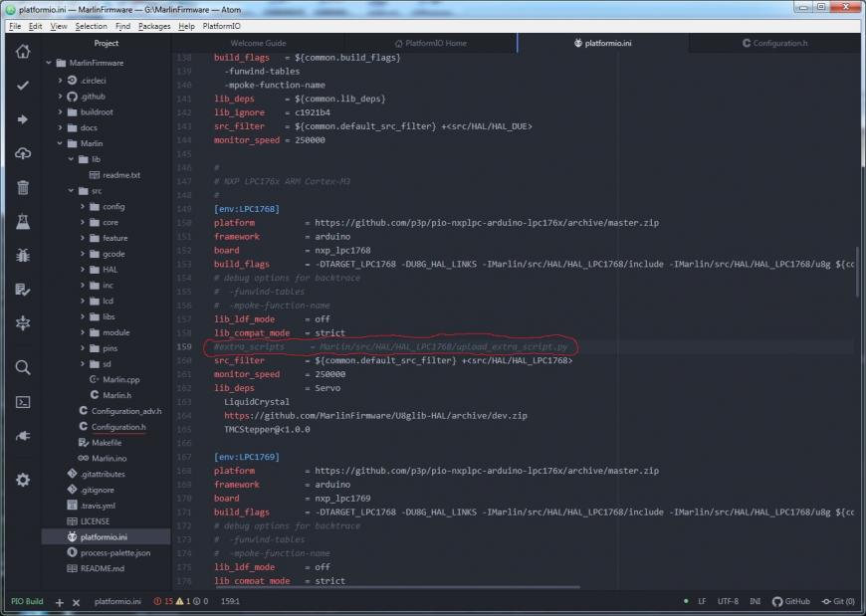Image resolution: width=866 pixels, height=616 pixels.
Task: Click the info count 0 indicator
Action: tap(200, 601)
